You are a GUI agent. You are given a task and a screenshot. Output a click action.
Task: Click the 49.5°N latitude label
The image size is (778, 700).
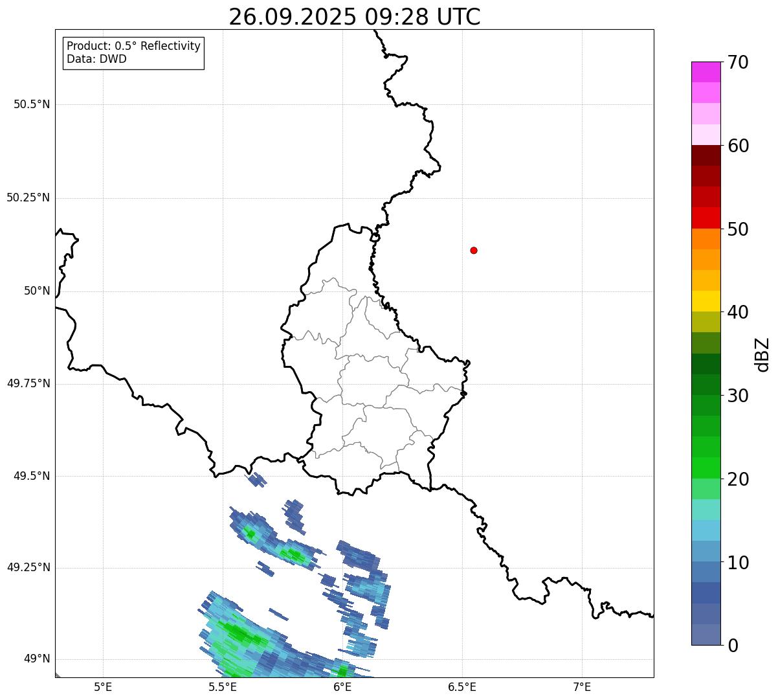[x=32, y=476]
